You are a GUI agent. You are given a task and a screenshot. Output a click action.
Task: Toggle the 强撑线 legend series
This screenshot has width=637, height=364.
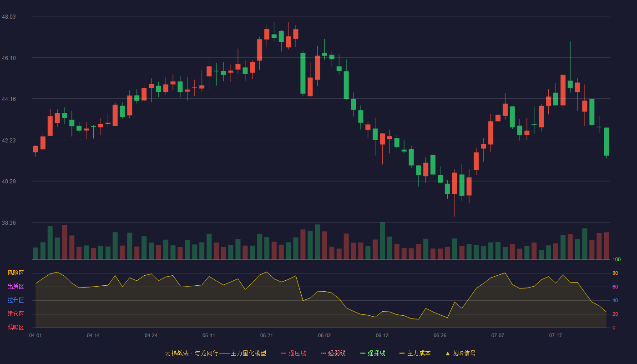pos(373,353)
